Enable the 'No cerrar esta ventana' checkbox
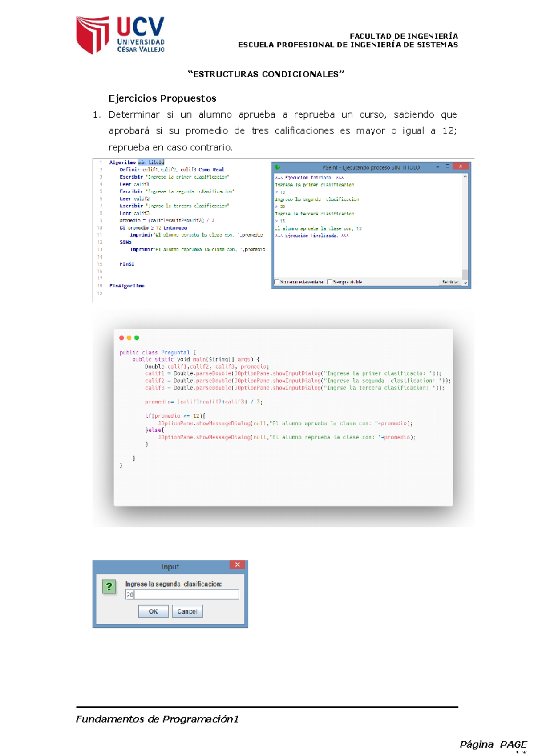The width and height of the screenshot is (534, 756). click(x=277, y=282)
